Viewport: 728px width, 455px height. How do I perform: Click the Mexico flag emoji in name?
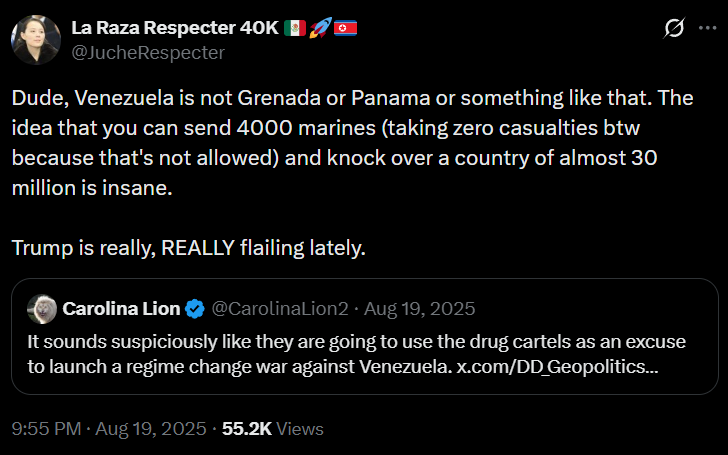296,27
